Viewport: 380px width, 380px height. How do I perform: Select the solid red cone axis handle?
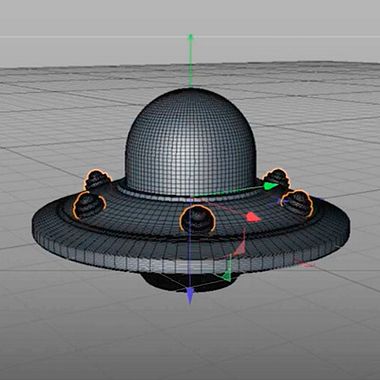(x=253, y=217)
